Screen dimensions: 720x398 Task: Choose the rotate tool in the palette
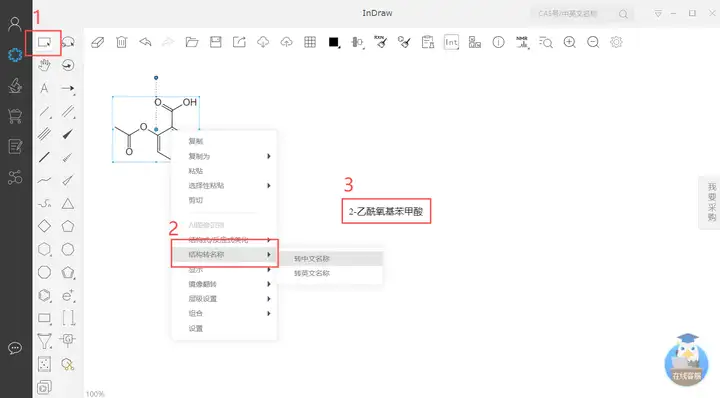(x=68, y=65)
